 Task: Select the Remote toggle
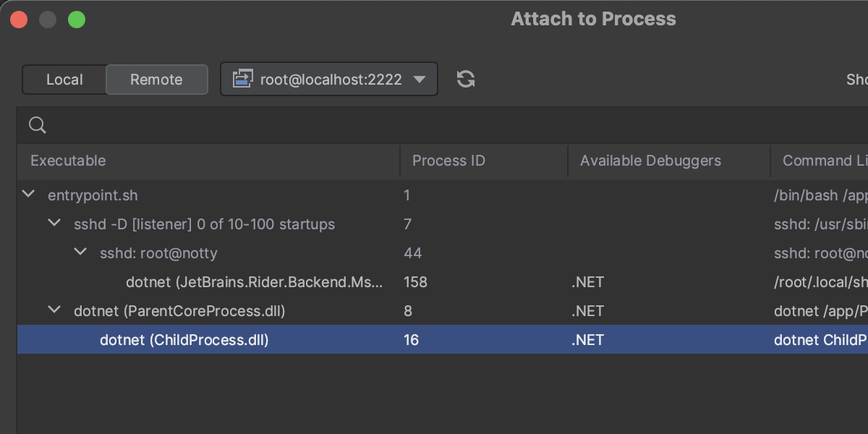(156, 80)
